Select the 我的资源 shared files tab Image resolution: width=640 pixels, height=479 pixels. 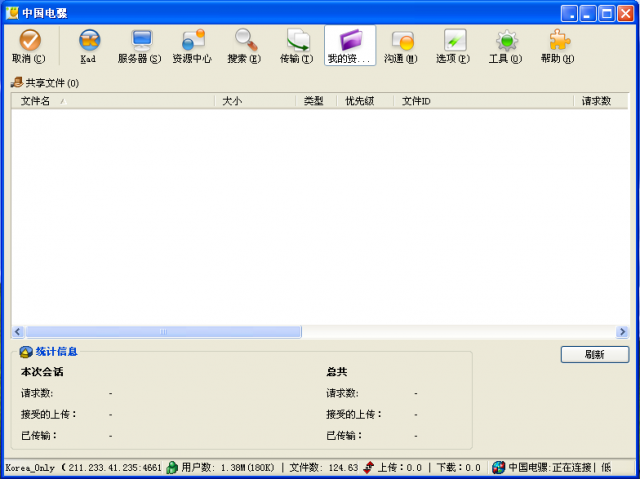pyautogui.click(x=349, y=45)
